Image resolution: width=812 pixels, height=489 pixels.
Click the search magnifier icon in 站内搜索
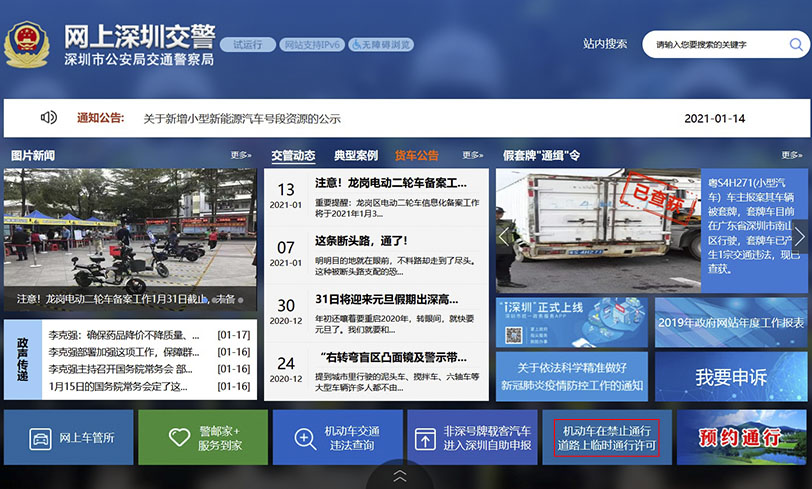pos(795,45)
